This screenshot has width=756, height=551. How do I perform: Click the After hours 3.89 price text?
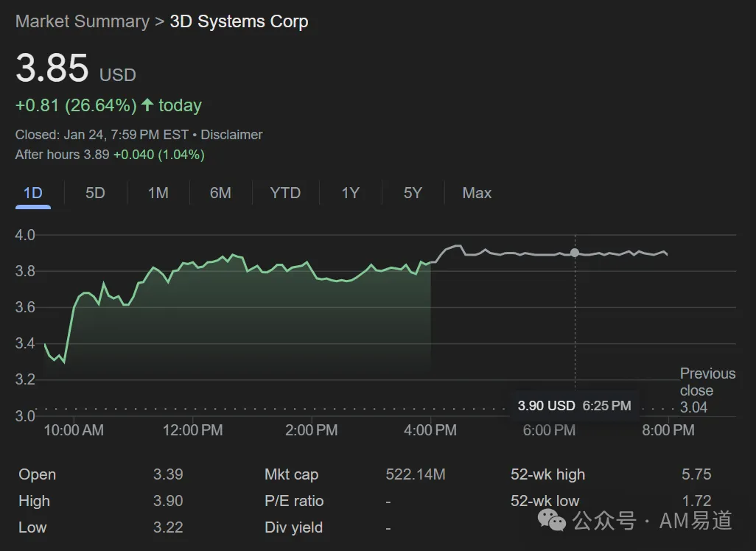pos(62,155)
